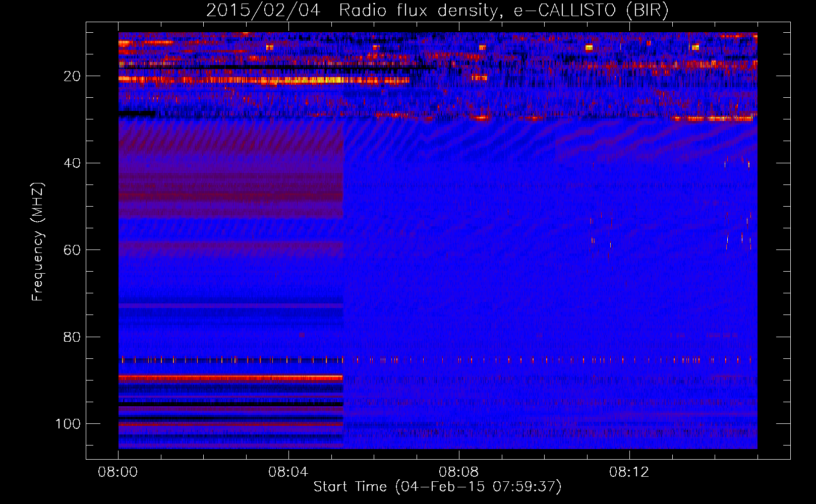Click the 'Start Time (04-Feb-15 07:59:37)' axis label

click(x=437, y=487)
